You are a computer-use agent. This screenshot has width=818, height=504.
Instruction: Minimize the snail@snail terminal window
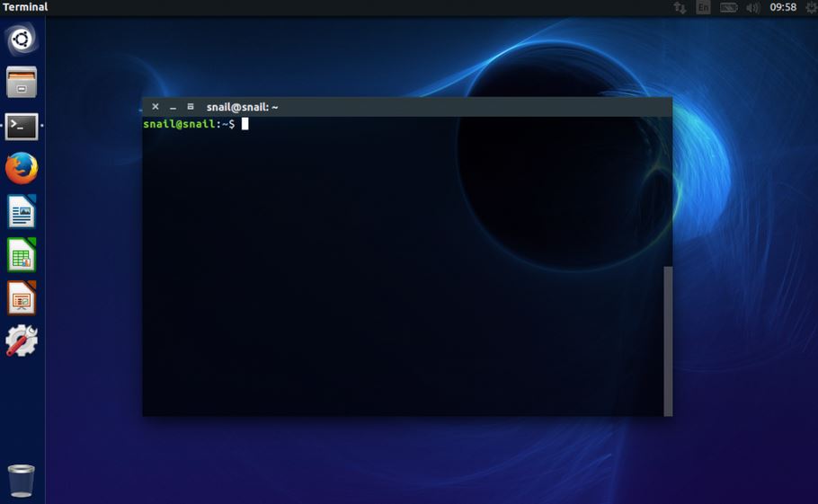pyautogui.click(x=173, y=107)
